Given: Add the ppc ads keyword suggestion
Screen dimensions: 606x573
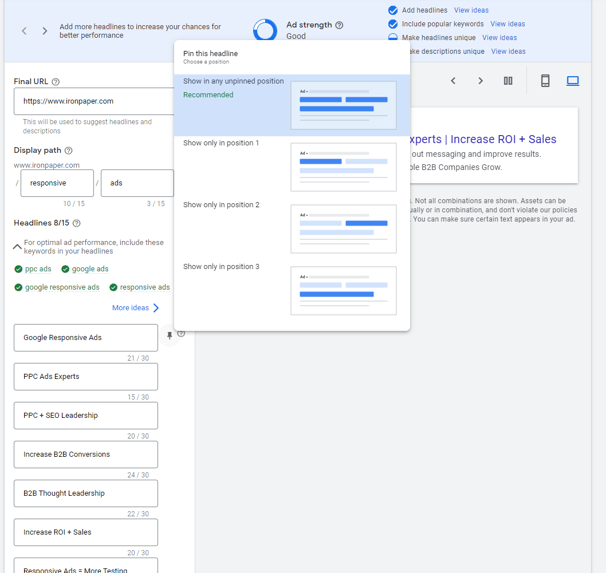Looking at the screenshot, I should click(x=33, y=269).
